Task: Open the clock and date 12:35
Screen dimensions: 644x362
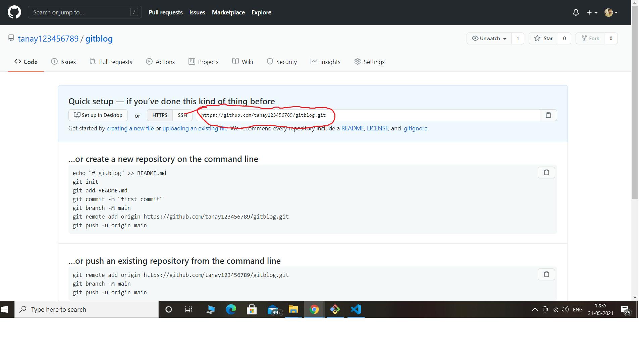Action: pyautogui.click(x=600, y=309)
